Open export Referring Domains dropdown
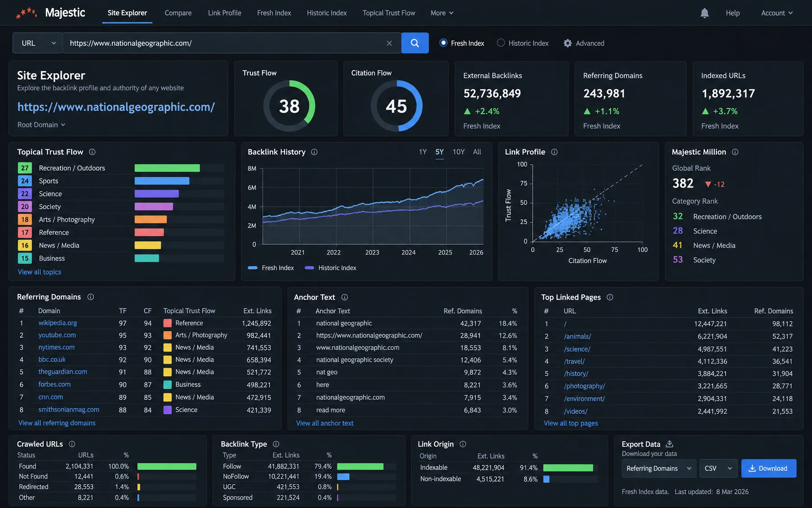This screenshot has width=812, height=508. [659, 469]
